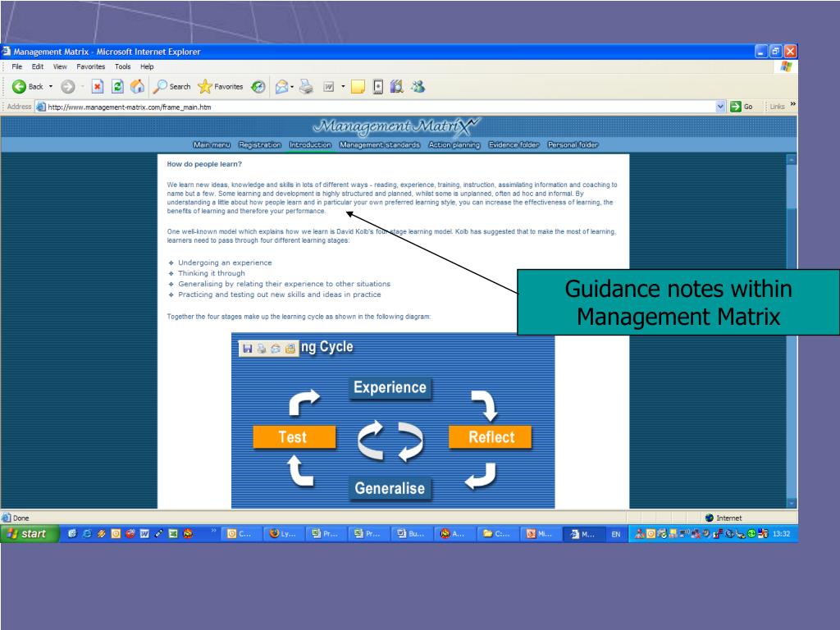Screen dimensions: 840x630
Task: Open the Management standards link
Action: coord(380,144)
